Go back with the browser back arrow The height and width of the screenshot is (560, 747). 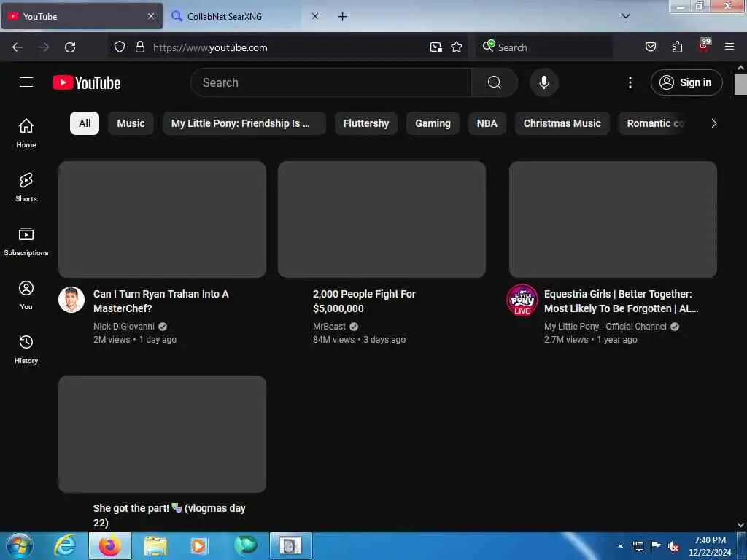pos(18,47)
